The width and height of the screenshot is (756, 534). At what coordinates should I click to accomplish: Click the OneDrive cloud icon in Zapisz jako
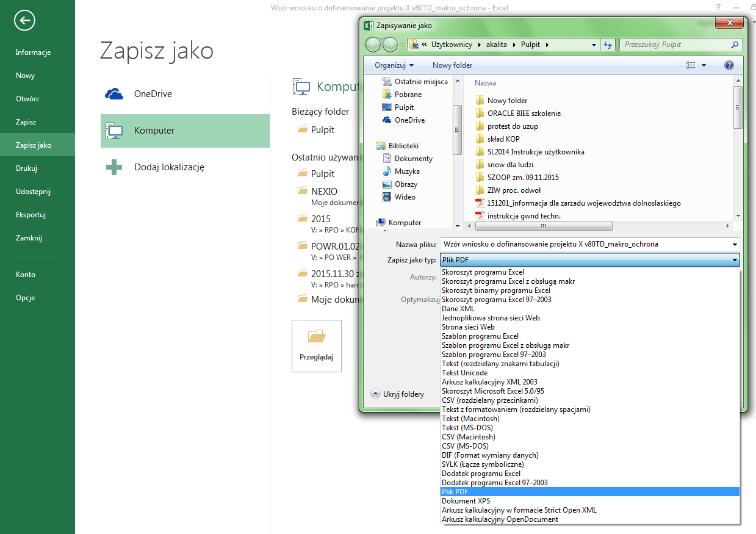click(114, 93)
